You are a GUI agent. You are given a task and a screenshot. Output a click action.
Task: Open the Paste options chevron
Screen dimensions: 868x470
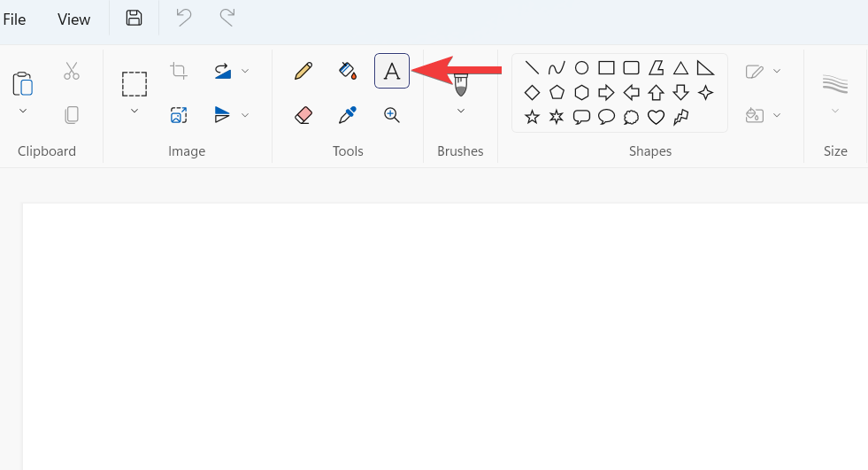[23, 111]
